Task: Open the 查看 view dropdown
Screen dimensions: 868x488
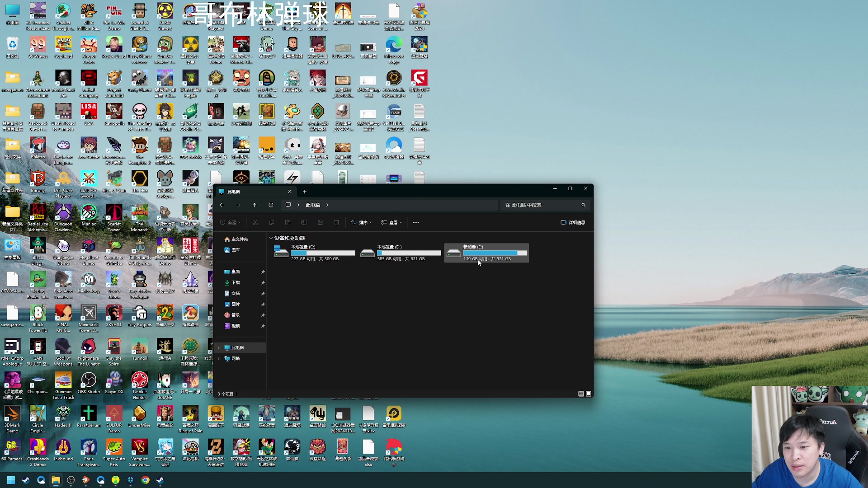Action: pos(392,222)
